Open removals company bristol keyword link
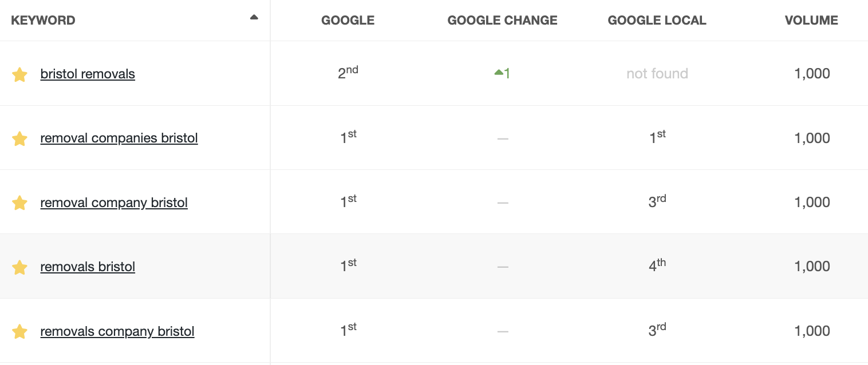The height and width of the screenshot is (365, 868). click(x=117, y=331)
